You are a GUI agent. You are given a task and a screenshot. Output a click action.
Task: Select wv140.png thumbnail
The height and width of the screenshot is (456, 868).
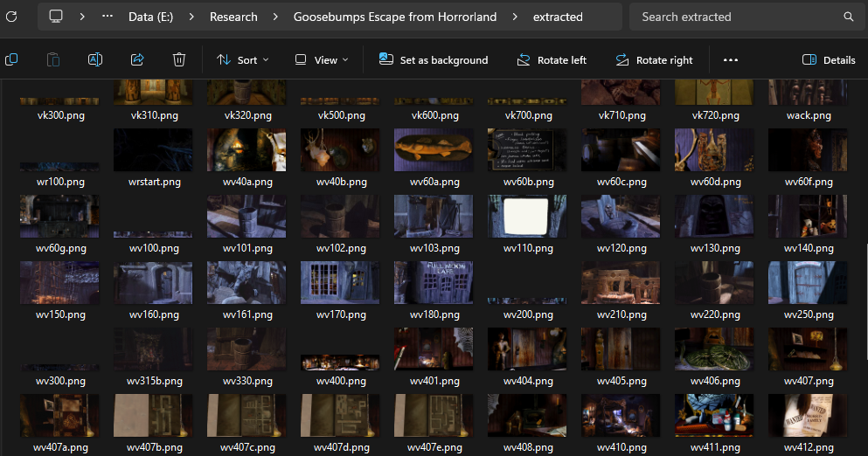809,217
